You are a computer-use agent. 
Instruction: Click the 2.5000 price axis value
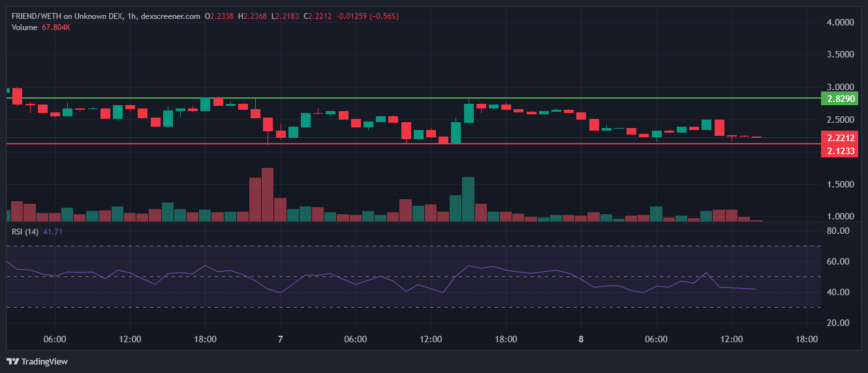tap(840, 120)
